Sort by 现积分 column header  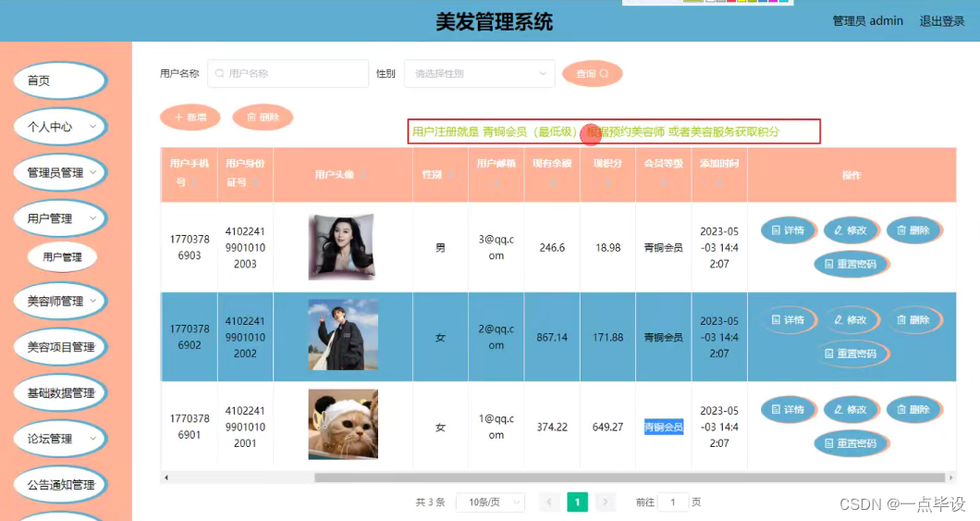(x=607, y=173)
